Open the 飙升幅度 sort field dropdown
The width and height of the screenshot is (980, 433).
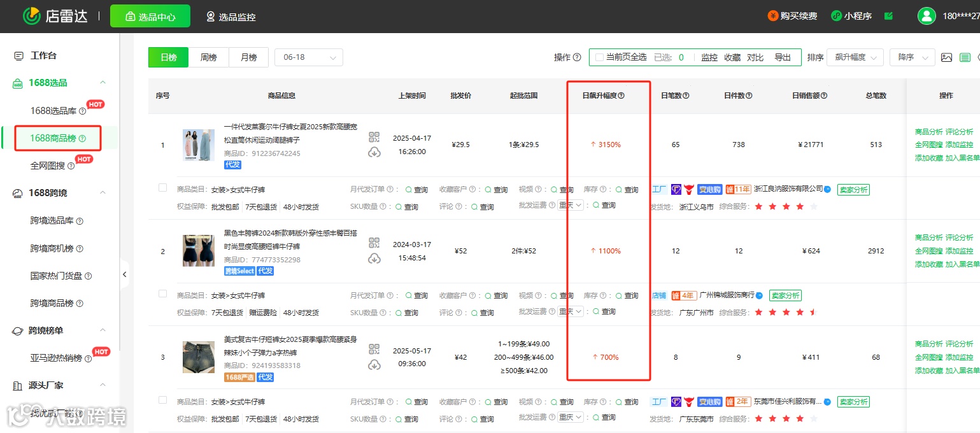coord(855,57)
